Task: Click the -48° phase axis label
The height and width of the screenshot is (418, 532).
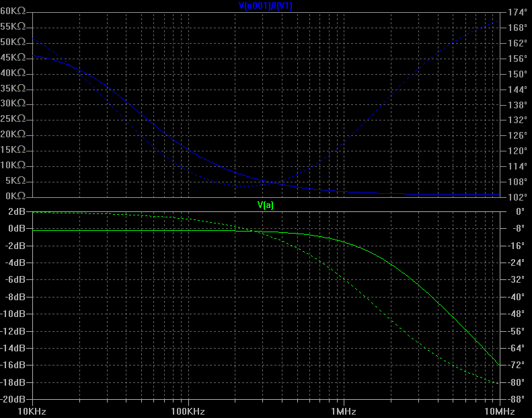Action: [517, 314]
